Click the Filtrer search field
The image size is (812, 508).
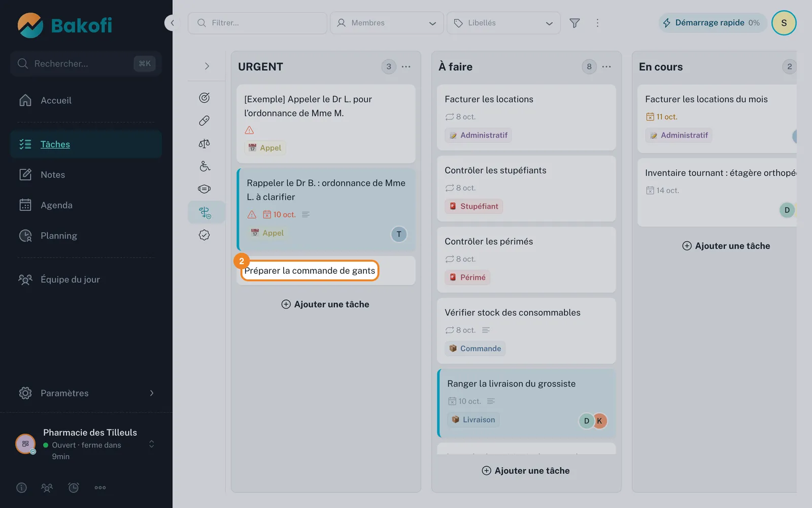[x=257, y=23]
